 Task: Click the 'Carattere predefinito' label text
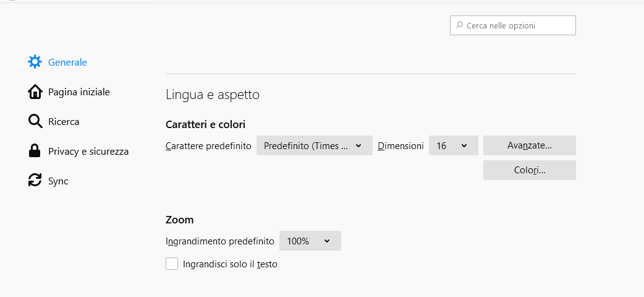click(x=208, y=146)
